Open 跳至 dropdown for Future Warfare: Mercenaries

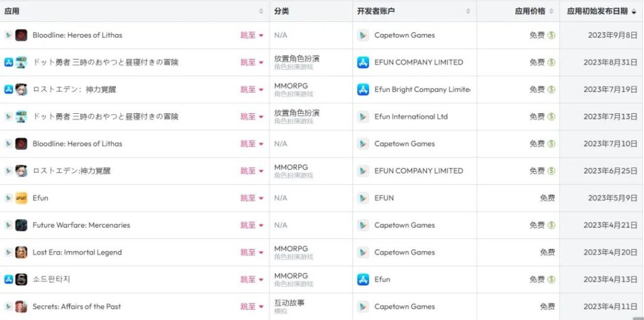(252, 225)
